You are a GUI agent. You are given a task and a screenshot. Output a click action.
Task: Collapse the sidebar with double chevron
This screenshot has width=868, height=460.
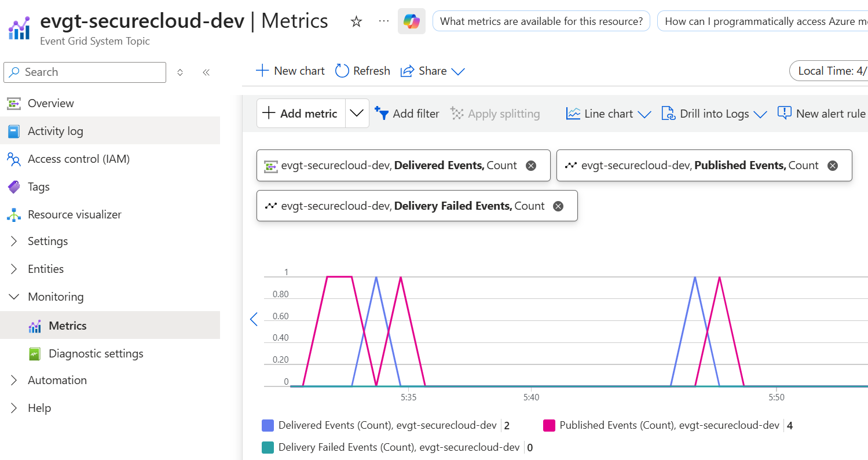click(206, 72)
